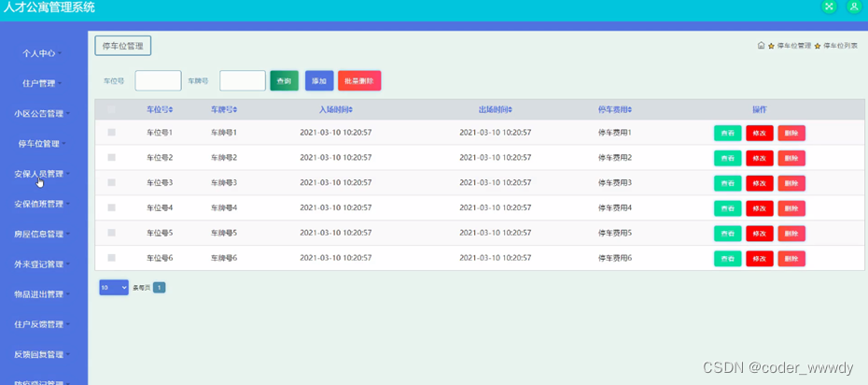Open 物品进出管理 in the sidebar
The width and height of the screenshot is (868, 385).
tap(42, 294)
